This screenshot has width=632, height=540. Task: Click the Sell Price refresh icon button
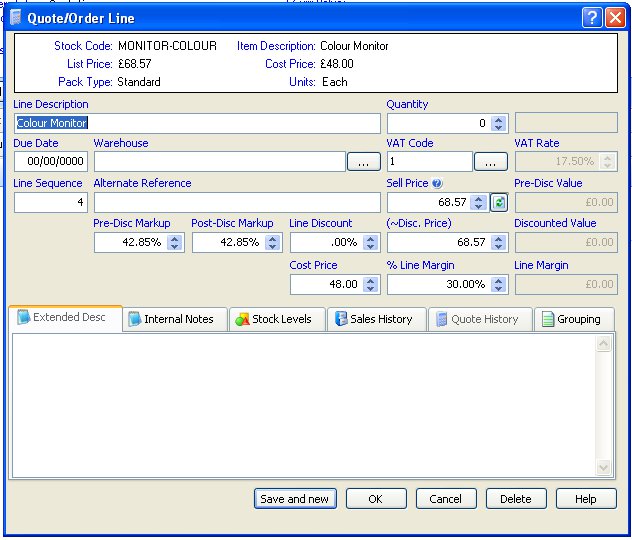(x=499, y=202)
